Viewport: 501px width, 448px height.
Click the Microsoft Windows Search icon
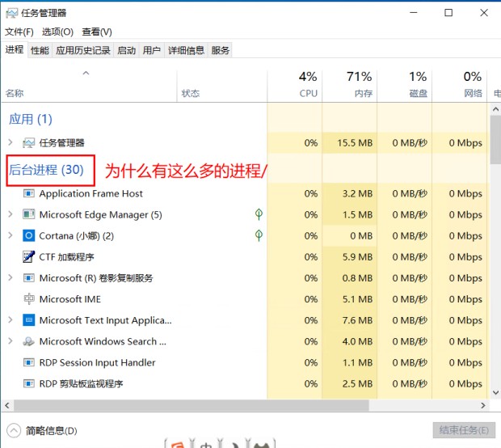(28, 341)
